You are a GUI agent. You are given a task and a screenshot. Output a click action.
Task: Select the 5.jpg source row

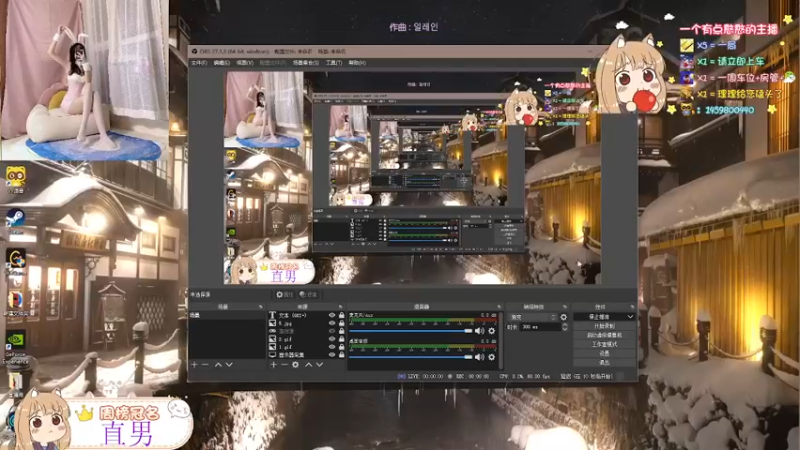click(x=307, y=323)
